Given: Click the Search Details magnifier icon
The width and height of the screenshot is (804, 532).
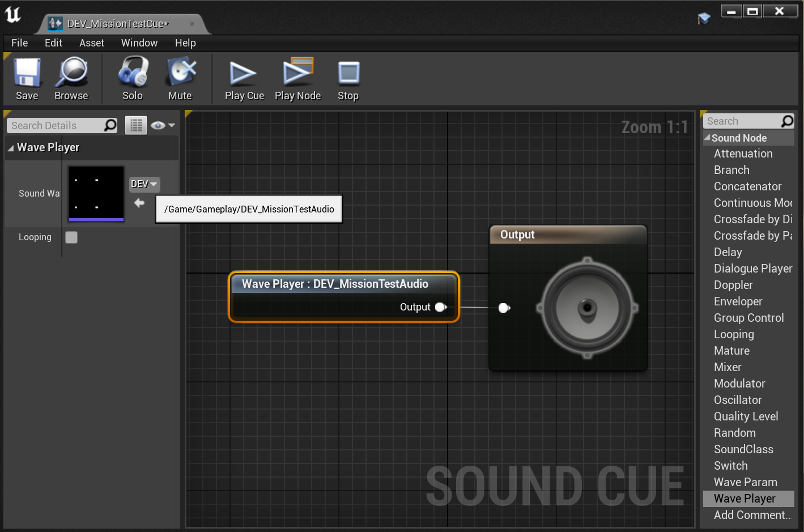Looking at the screenshot, I should point(110,125).
